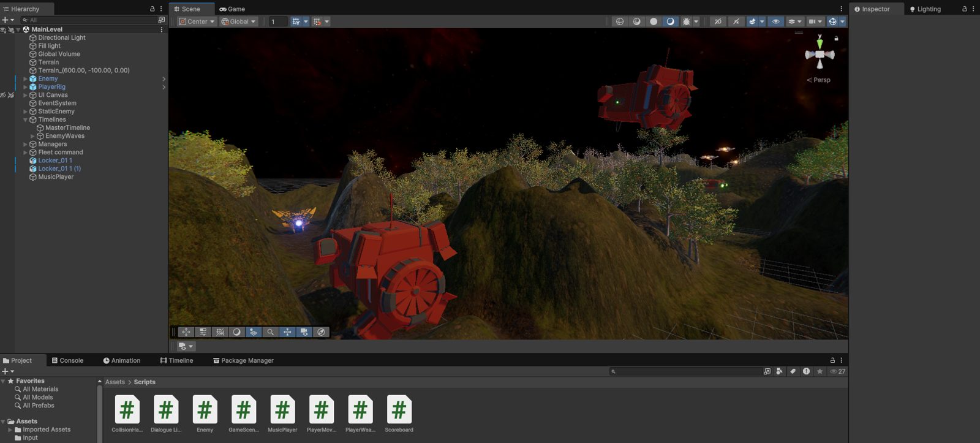Click the grid snapping overlay icon
Image resolution: width=980 pixels, height=443 pixels.
point(220,332)
